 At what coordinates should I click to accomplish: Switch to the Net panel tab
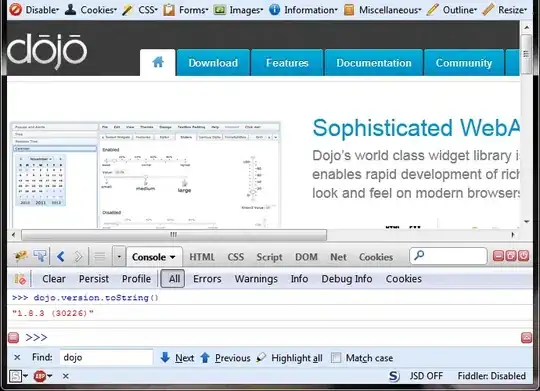(338, 257)
